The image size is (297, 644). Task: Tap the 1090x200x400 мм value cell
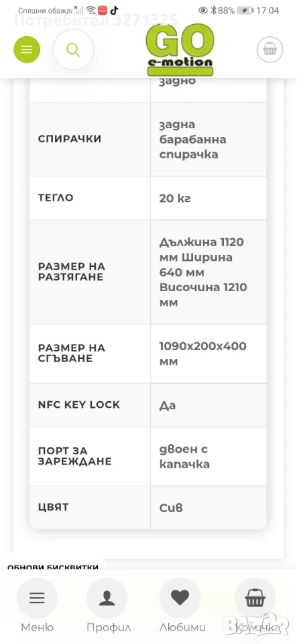[x=209, y=354]
